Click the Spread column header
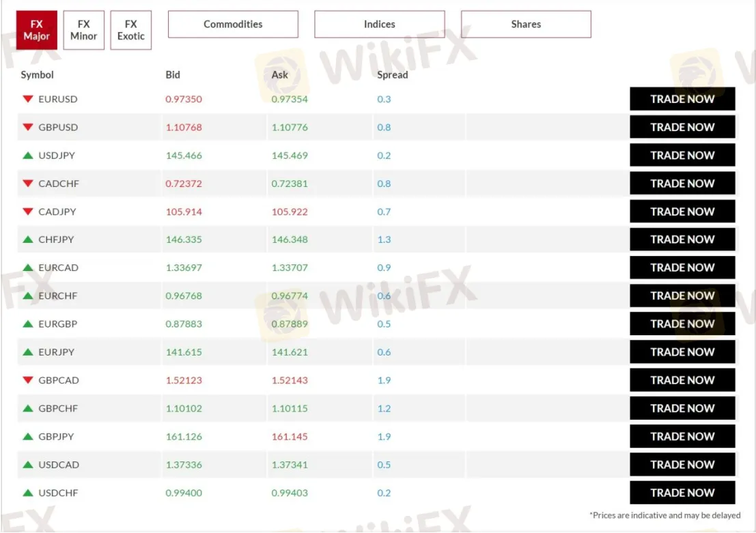The image size is (756, 533). click(393, 75)
